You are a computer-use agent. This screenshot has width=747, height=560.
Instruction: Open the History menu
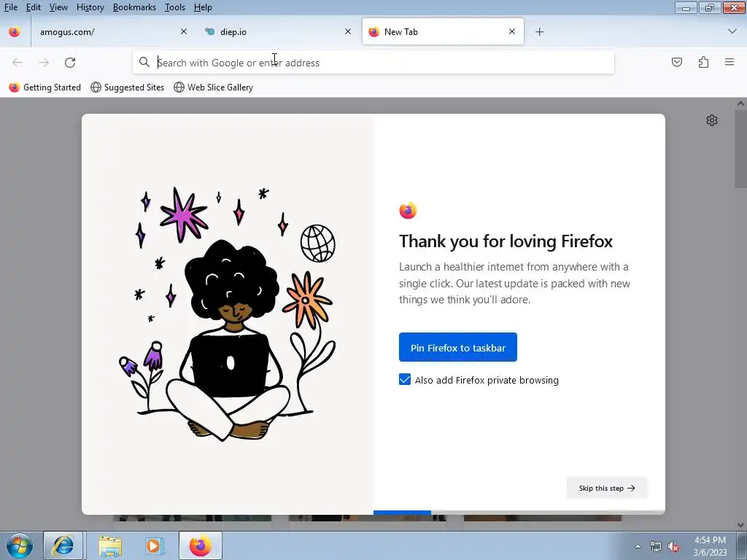90,7
